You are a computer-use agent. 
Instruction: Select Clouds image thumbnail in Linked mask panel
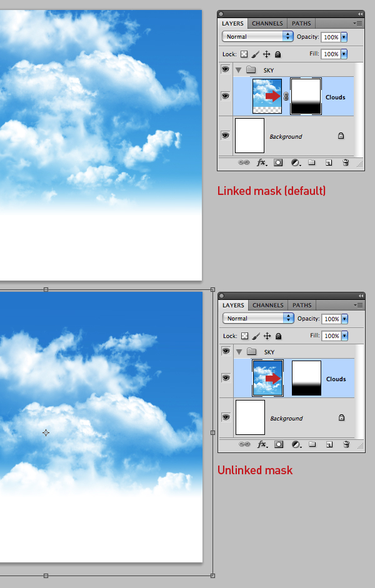[267, 96]
